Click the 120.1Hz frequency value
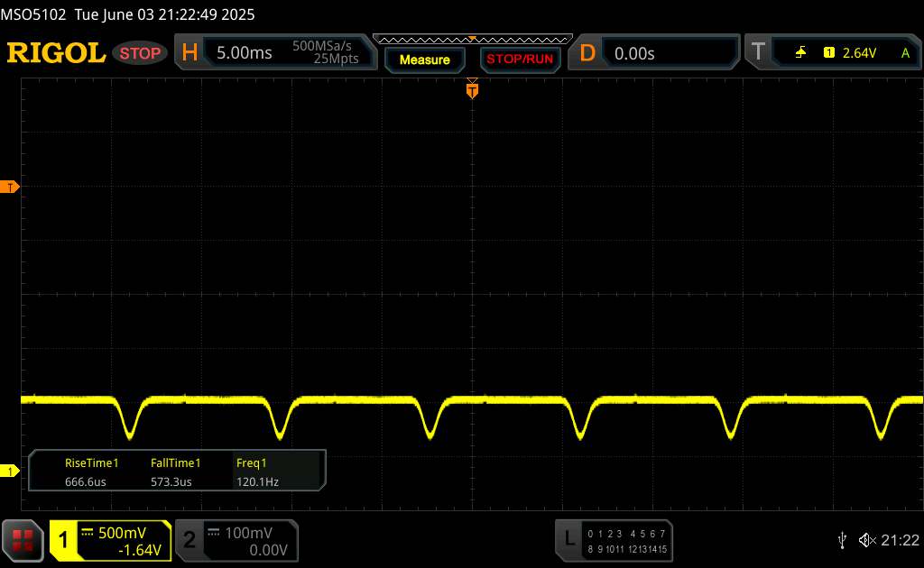This screenshot has height=568, width=924. (x=257, y=481)
